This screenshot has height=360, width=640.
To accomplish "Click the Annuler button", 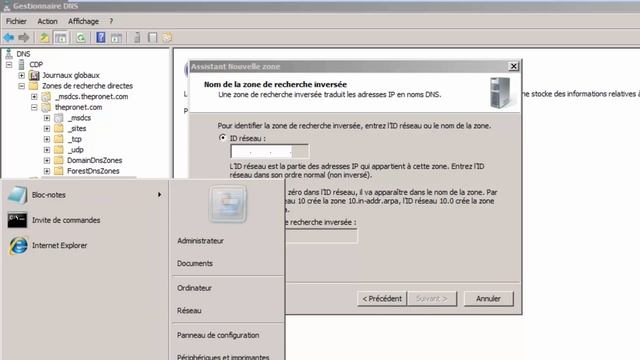I will pyautogui.click(x=488, y=299).
